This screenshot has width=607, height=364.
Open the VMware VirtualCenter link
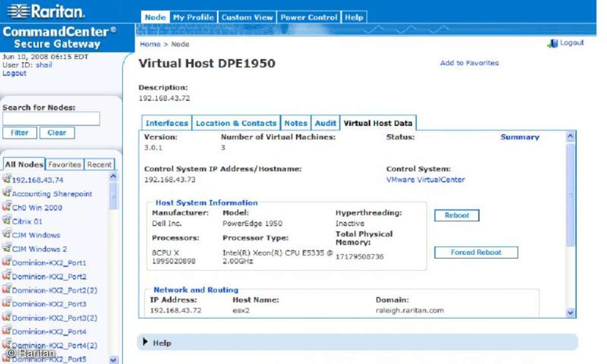tap(425, 179)
